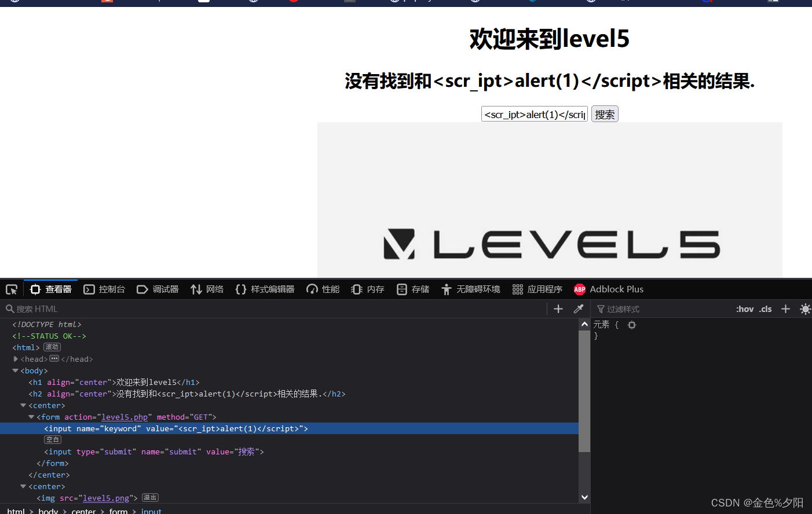
Task: Open the level5.php link in form action
Action: 125,417
